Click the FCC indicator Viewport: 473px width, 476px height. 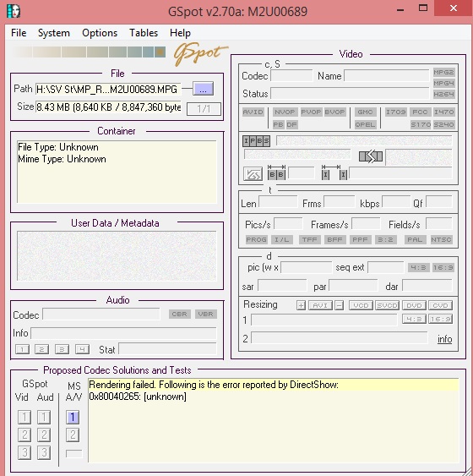click(420, 112)
